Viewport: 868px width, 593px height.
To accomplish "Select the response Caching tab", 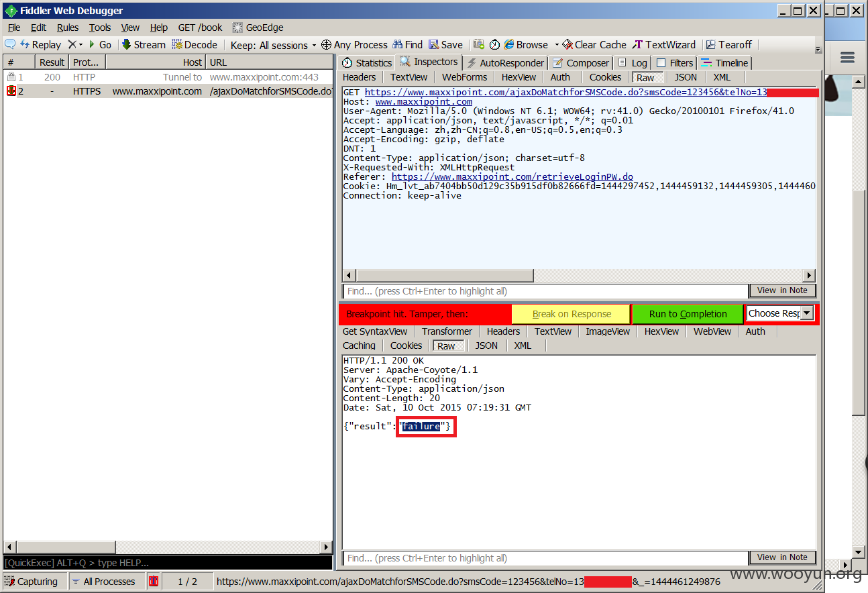I will (x=360, y=345).
